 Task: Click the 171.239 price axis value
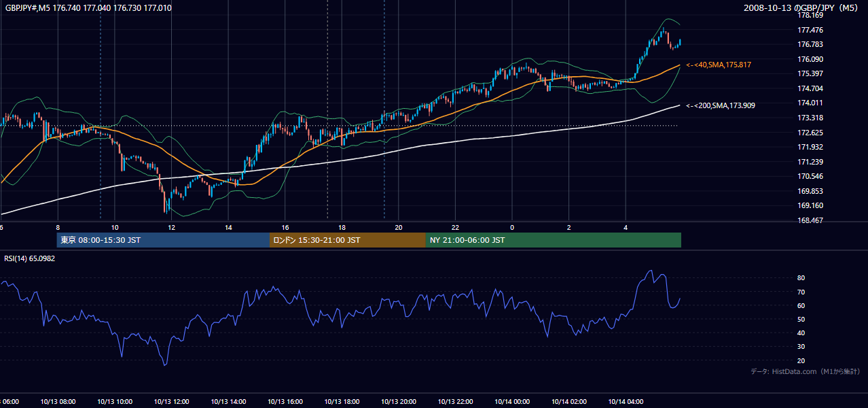[810, 162]
